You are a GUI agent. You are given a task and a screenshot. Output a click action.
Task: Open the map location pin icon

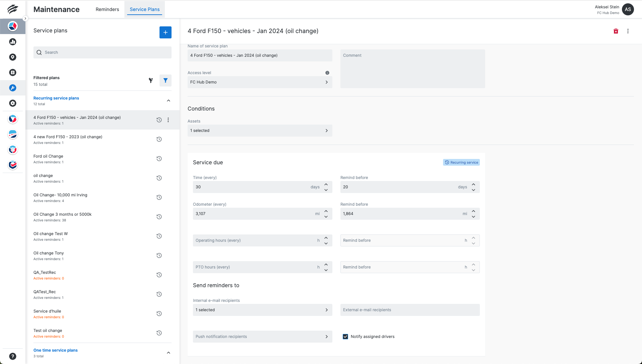coord(13,57)
